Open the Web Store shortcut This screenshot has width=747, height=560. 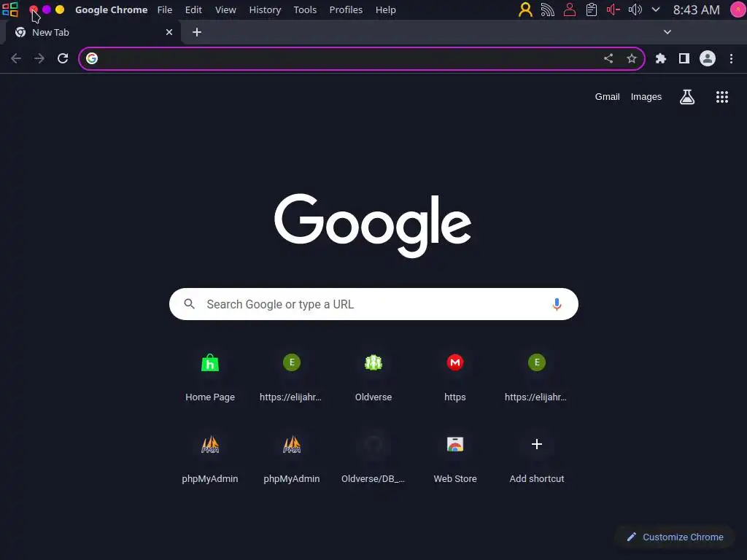(455, 459)
